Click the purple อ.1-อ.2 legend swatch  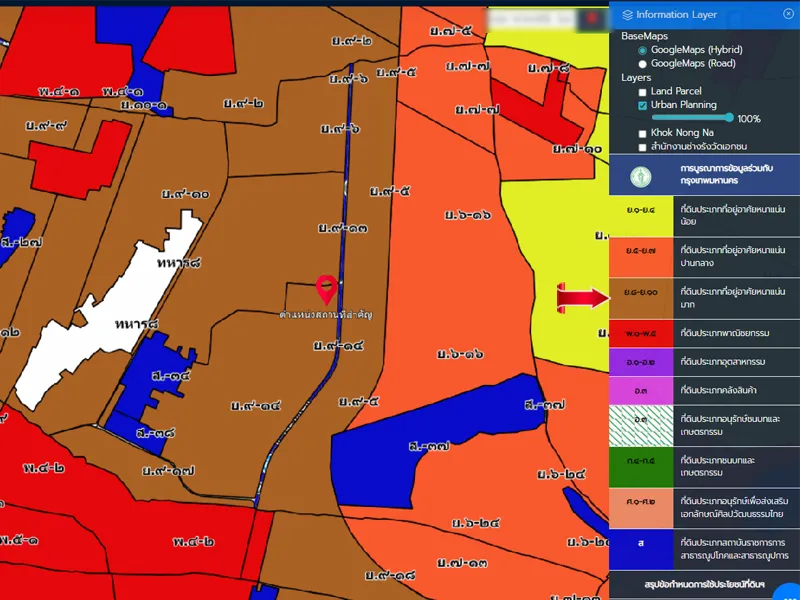pyautogui.click(x=641, y=361)
